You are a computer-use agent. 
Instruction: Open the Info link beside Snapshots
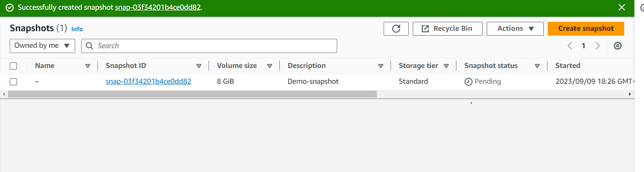[77, 29]
